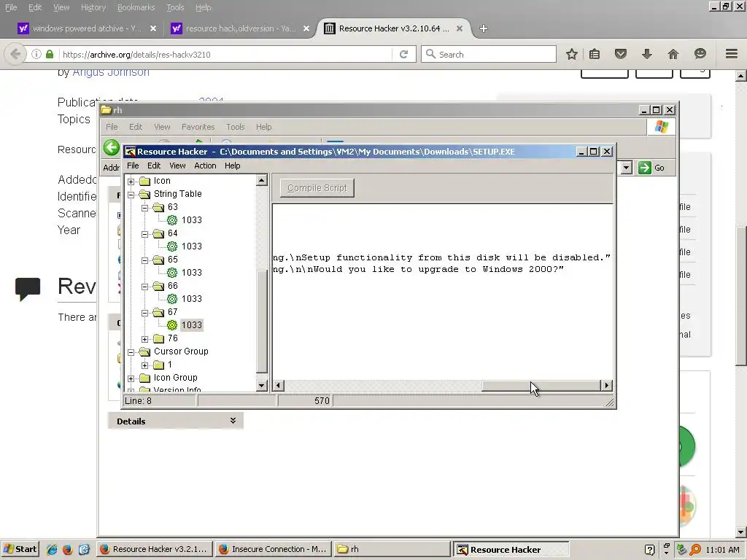Click the Firefox page scroll down arrow

(740, 532)
